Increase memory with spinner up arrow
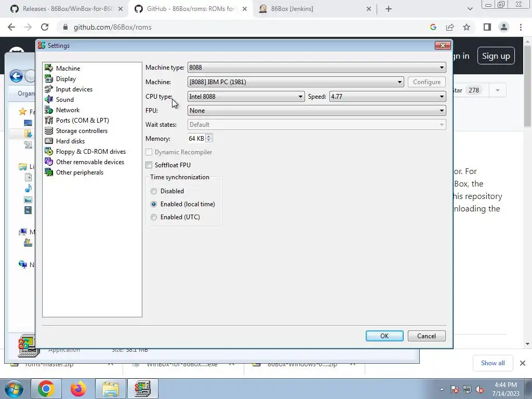The width and height of the screenshot is (532, 399). click(x=209, y=137)
